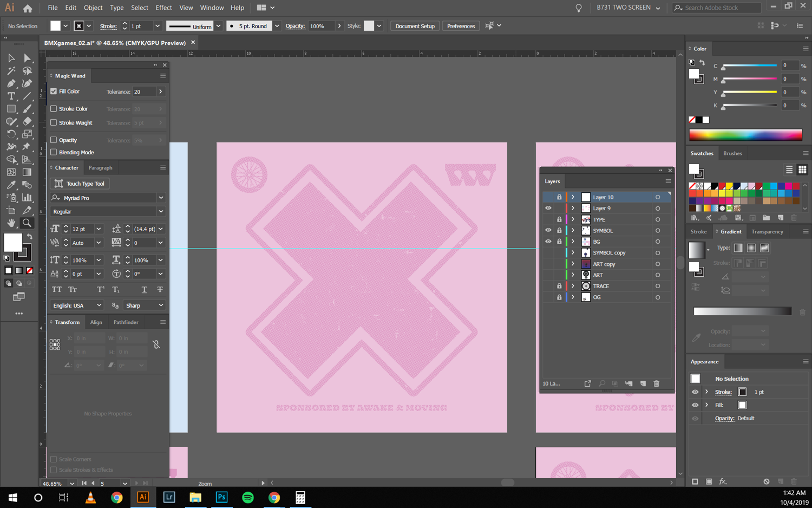Expand Layer 10 contents
The height and width of the screenshot is (508, 812).
point(573,197)
